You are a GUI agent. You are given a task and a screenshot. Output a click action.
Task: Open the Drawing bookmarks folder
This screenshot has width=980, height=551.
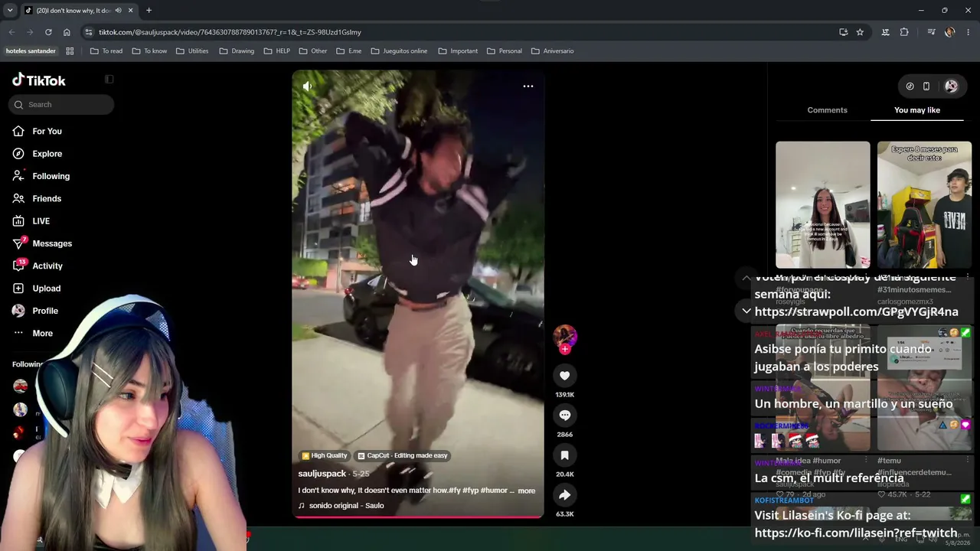click(237, 51)
